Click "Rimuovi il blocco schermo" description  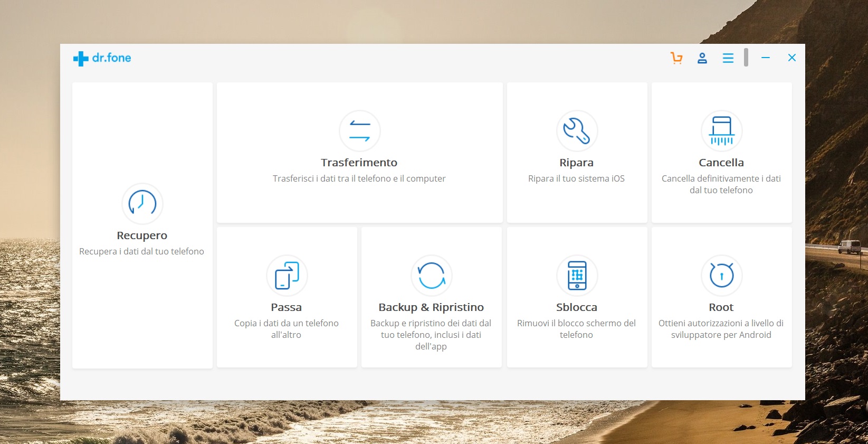(577, 329)
